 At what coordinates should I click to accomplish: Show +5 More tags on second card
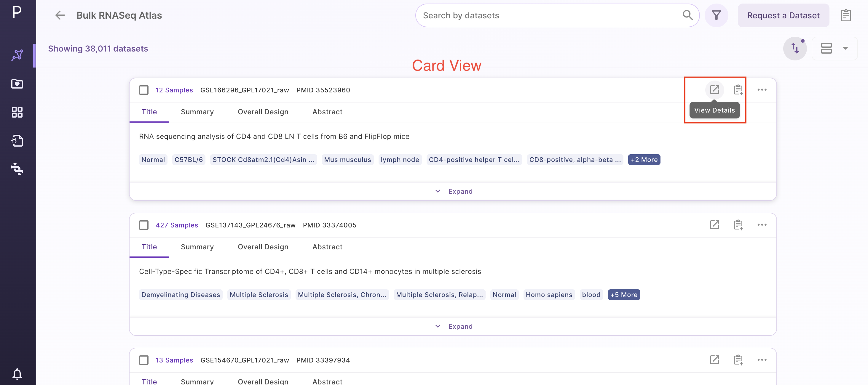624,294
